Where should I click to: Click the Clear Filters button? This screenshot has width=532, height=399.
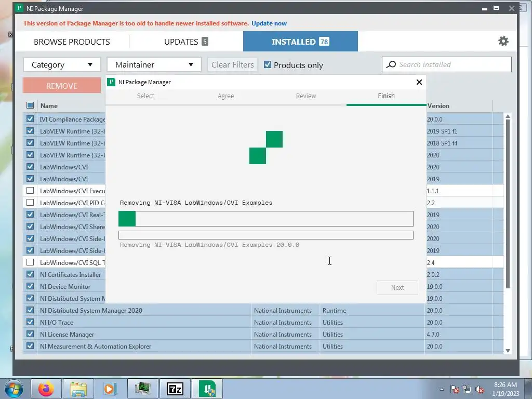tap(232, 64)
